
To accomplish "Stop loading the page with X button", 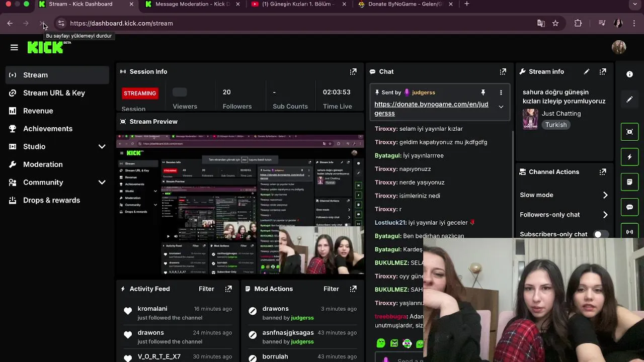I will [42, 23].
